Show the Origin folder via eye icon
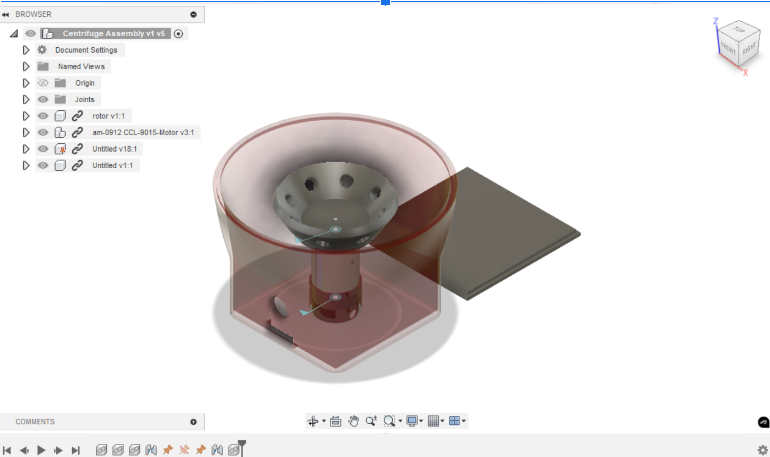This screenshot has height=457, width=770. [43, 83]
